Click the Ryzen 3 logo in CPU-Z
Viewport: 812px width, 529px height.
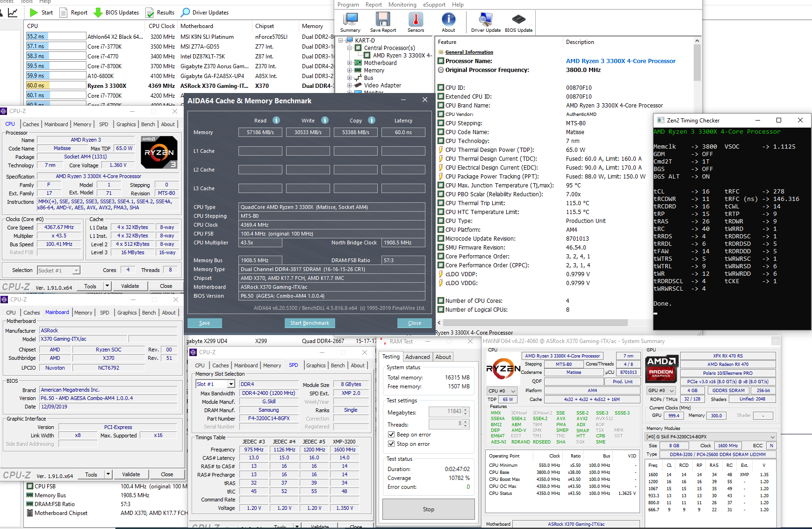click(x=159, y=152)
